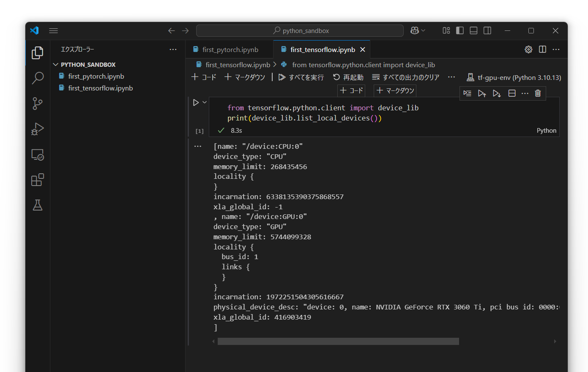Open the hamburger application menu
Image resolution: width=588 pixels, height=372 pixels.
click(53, 30)
